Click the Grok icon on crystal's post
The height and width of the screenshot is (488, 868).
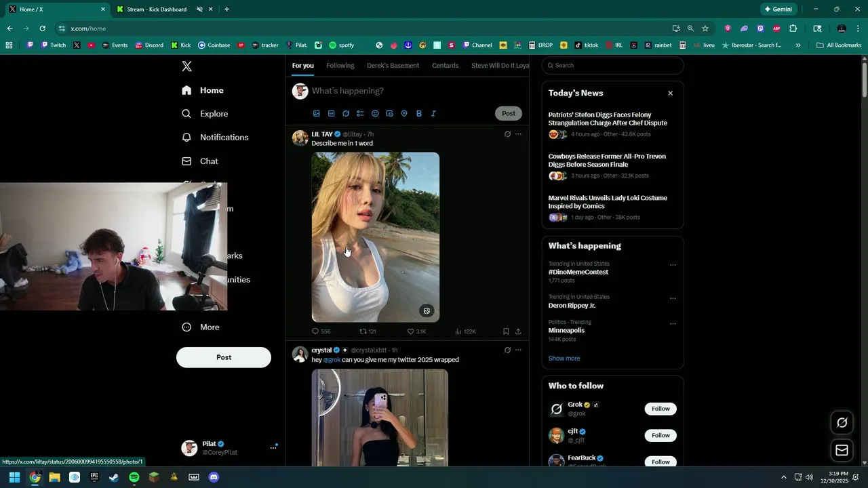[x=507, y=350]
